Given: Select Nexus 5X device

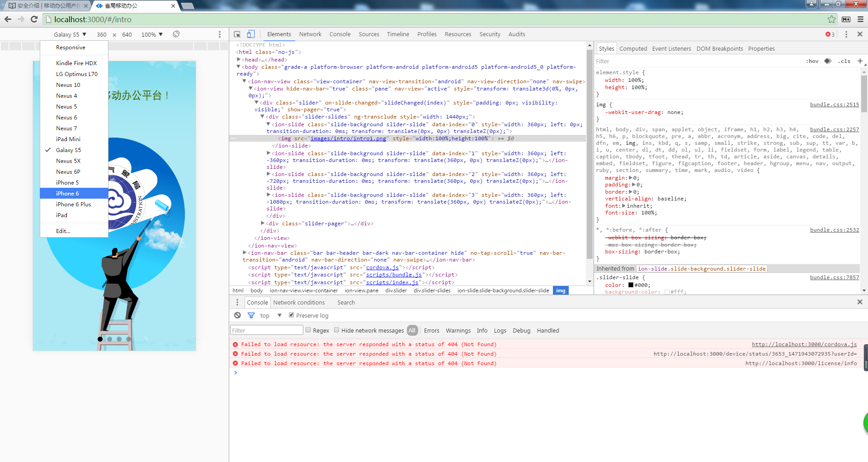Looking at the screenshot, I should click(x=74, y=161).
